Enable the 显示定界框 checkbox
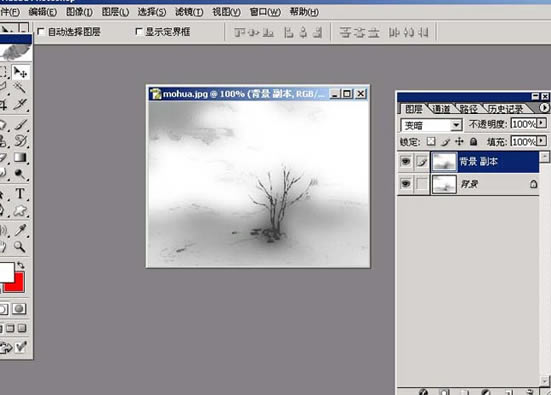 click(x=139, y=32)
